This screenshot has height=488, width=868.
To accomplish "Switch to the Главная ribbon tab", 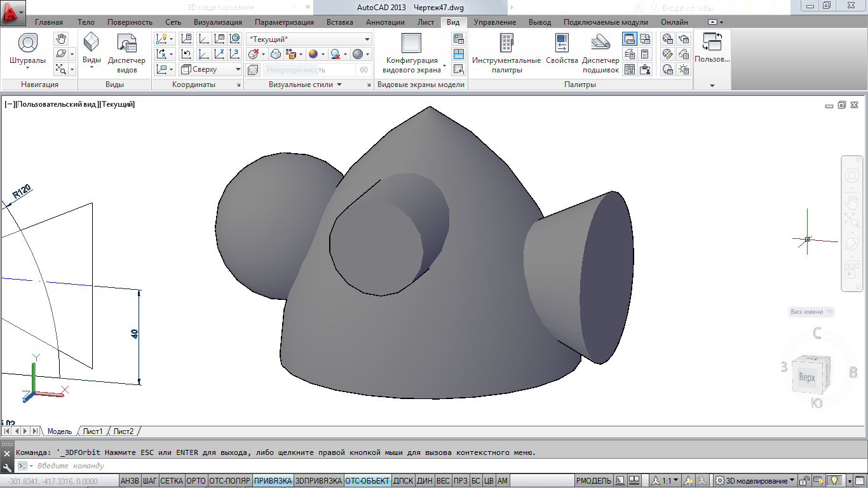I will click(x=49, y=22).
